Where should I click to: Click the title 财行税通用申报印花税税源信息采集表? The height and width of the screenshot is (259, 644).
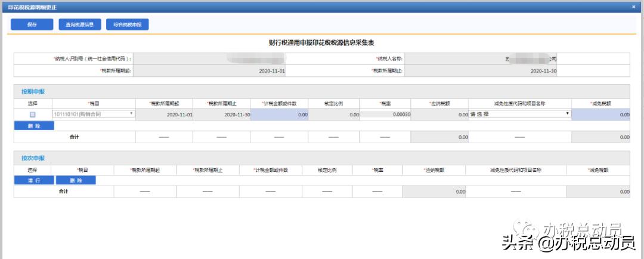point(321,43)
